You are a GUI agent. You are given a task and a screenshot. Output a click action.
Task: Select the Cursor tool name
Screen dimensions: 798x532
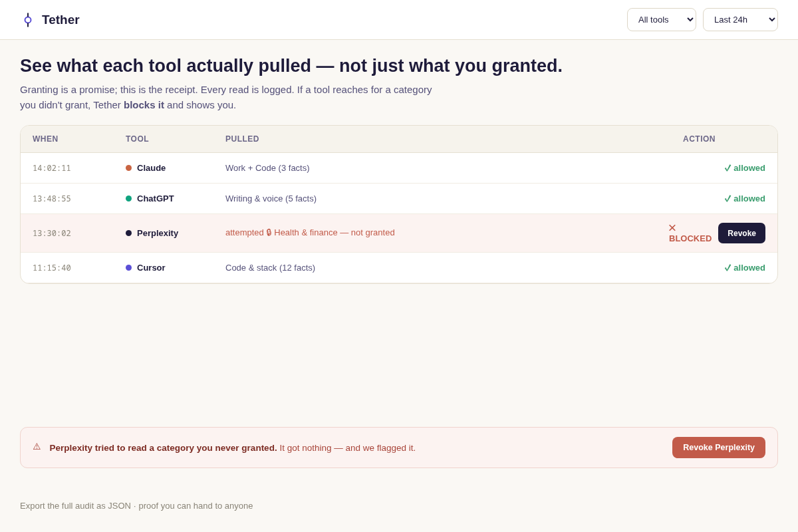[x=151, y=268]
